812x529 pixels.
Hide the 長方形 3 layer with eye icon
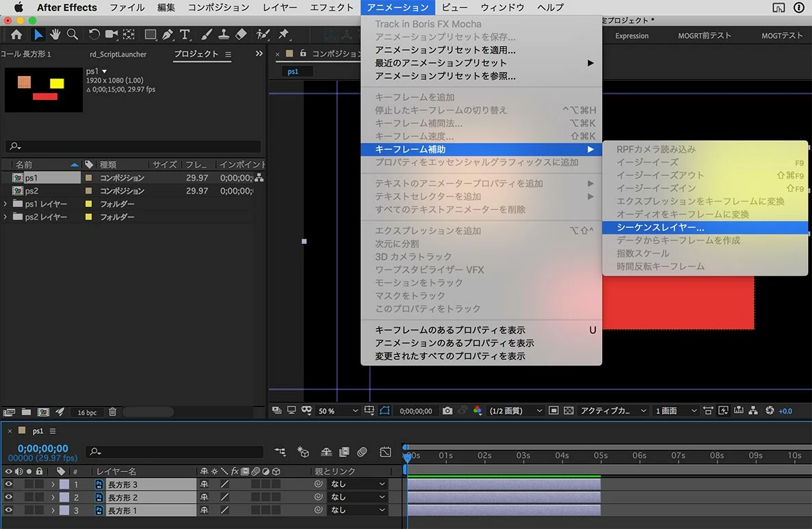pos(8,484)
